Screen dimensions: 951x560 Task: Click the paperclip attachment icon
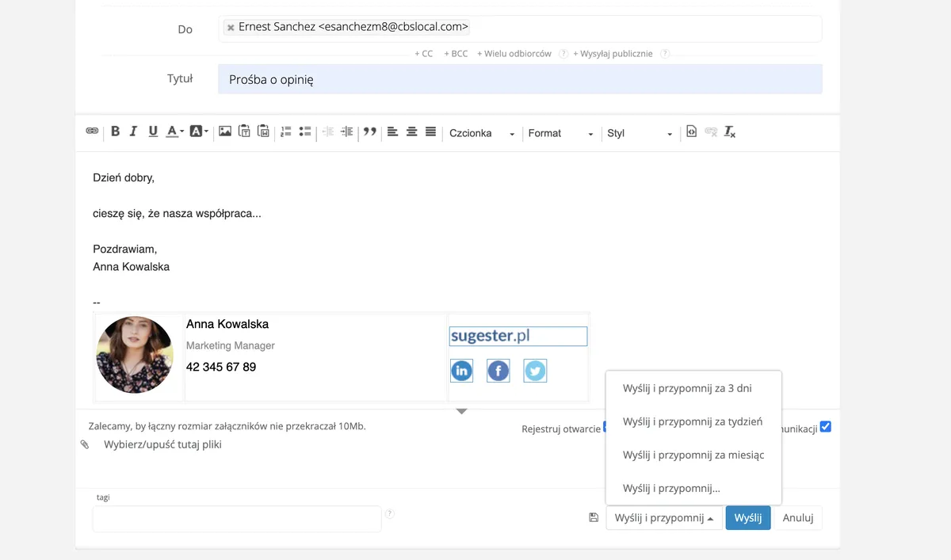click(x=85, y=445)
